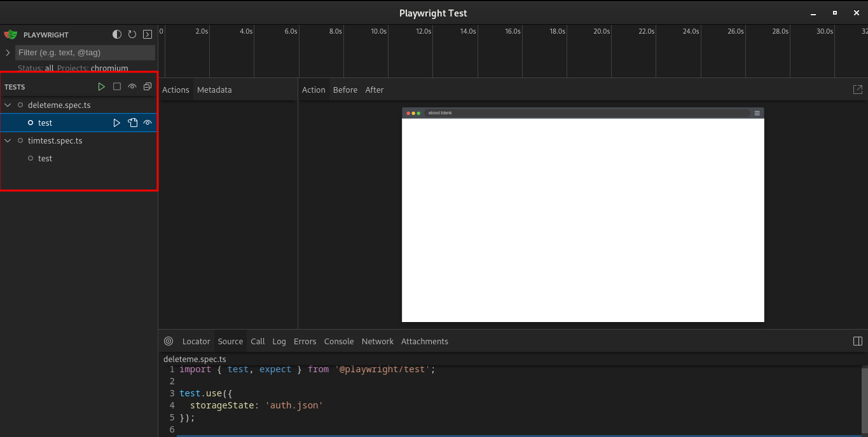This screenshot has width=868, height=437.
Task: Select the Before snapshot tab
Action: (345, 90)
